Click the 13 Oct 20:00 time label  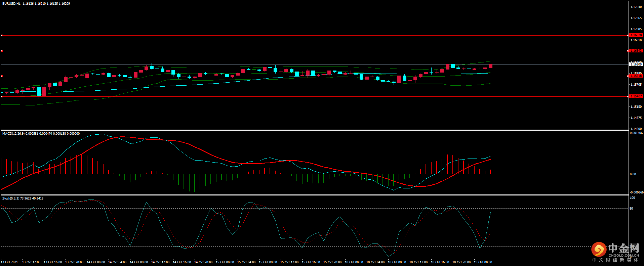74,262
